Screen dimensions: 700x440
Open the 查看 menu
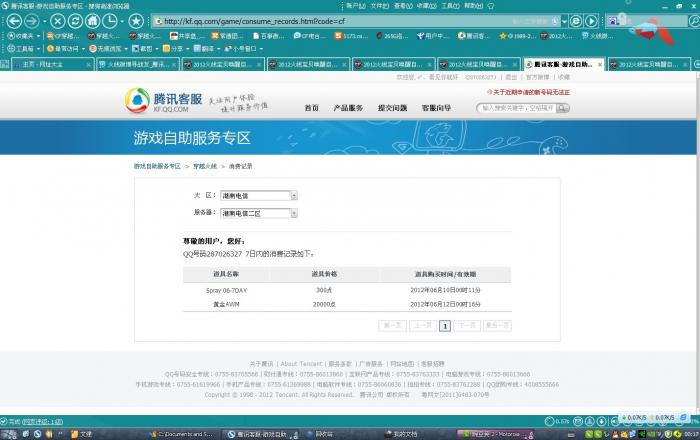403,6
